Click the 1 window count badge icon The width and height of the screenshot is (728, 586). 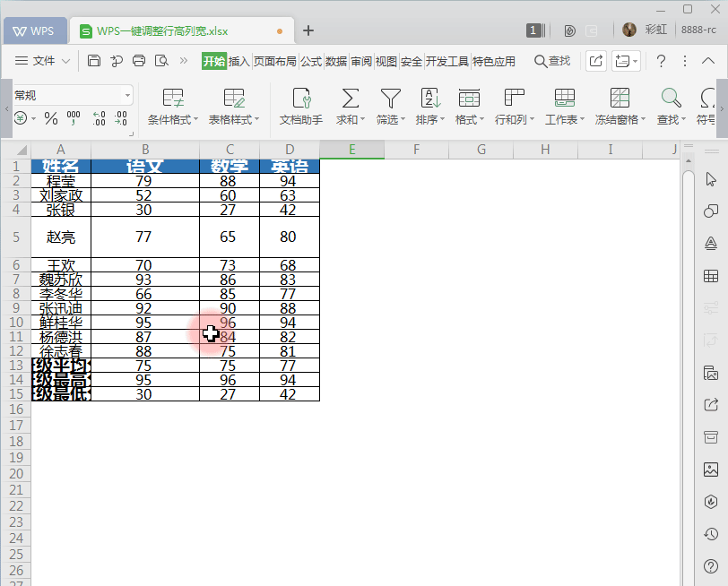[x=535, y=30]
